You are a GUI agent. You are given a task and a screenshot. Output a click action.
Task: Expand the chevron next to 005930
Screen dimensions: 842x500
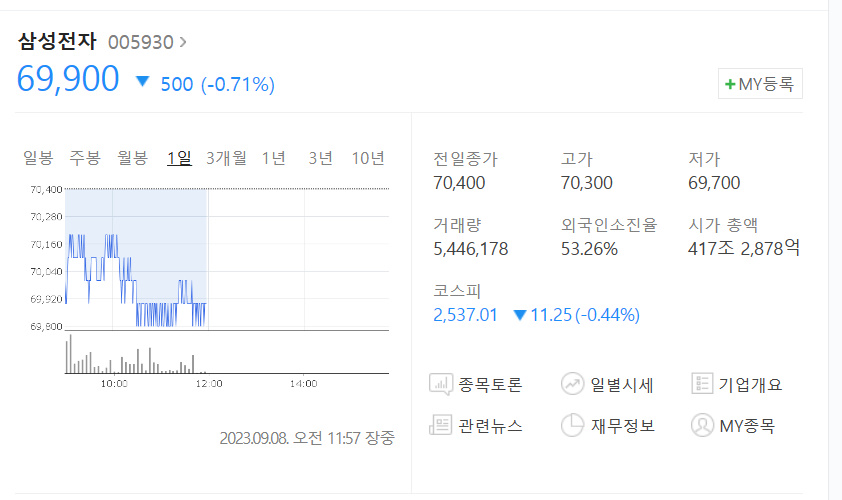[x=183, y=42]
